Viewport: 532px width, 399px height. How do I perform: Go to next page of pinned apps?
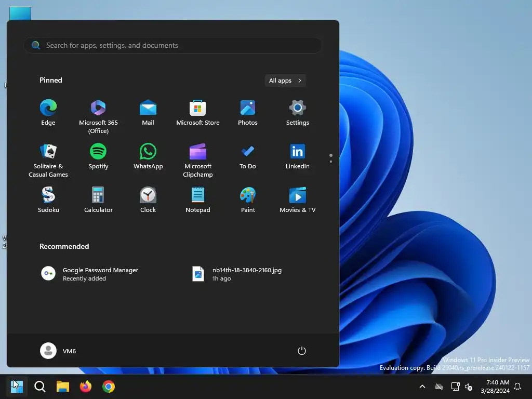(331, 162)
